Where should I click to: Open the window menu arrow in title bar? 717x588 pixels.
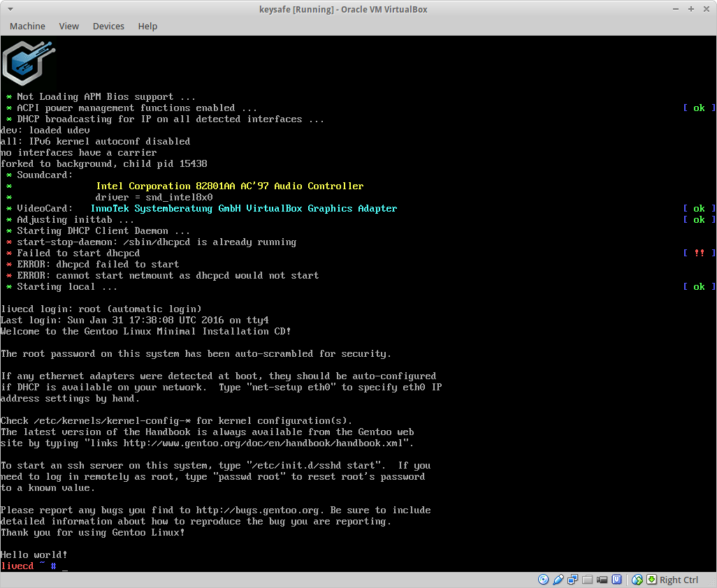pyautogui.click(x=10, y=9)
